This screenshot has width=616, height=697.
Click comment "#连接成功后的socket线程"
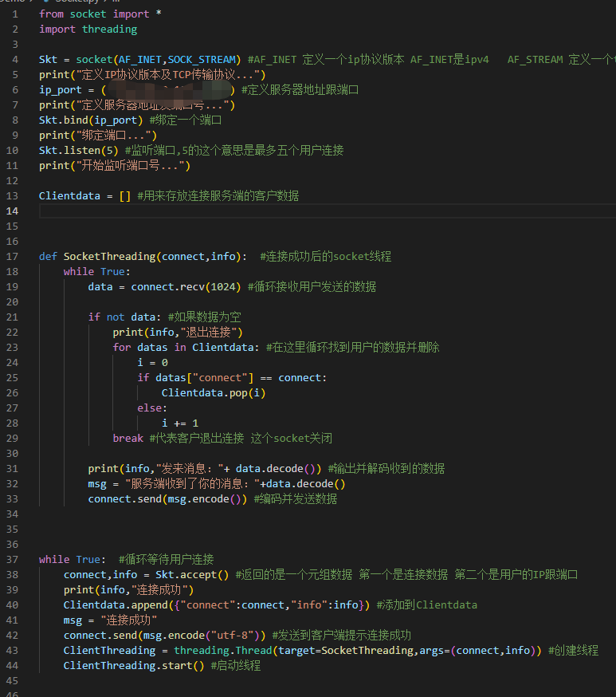click(326, 257)
